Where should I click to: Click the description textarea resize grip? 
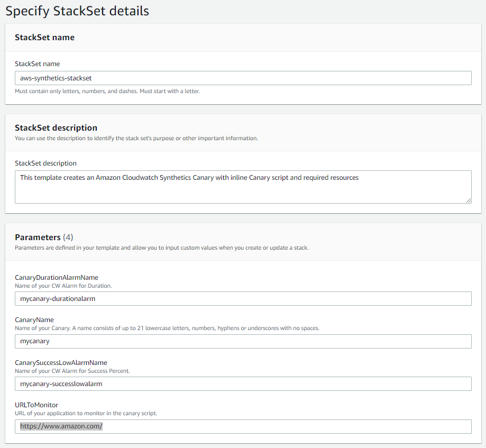468,199
